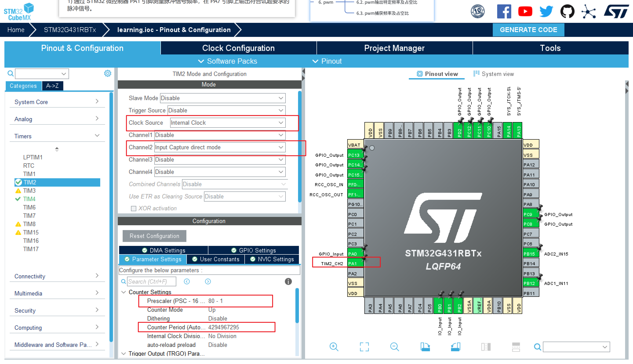Viewport: 633px width, 364px height.
Task: Open the Channel4 dropdown
Action: 220,172
